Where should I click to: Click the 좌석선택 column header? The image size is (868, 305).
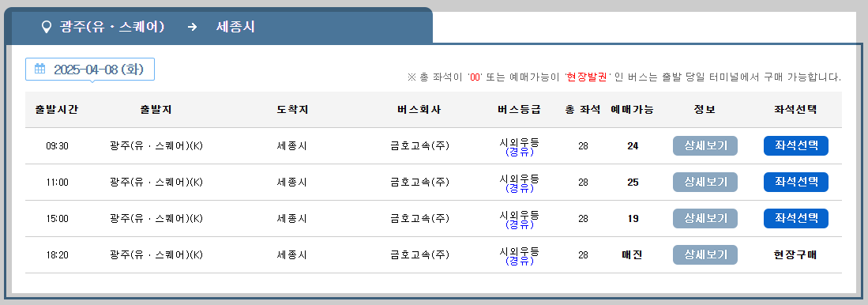(795, 110)
